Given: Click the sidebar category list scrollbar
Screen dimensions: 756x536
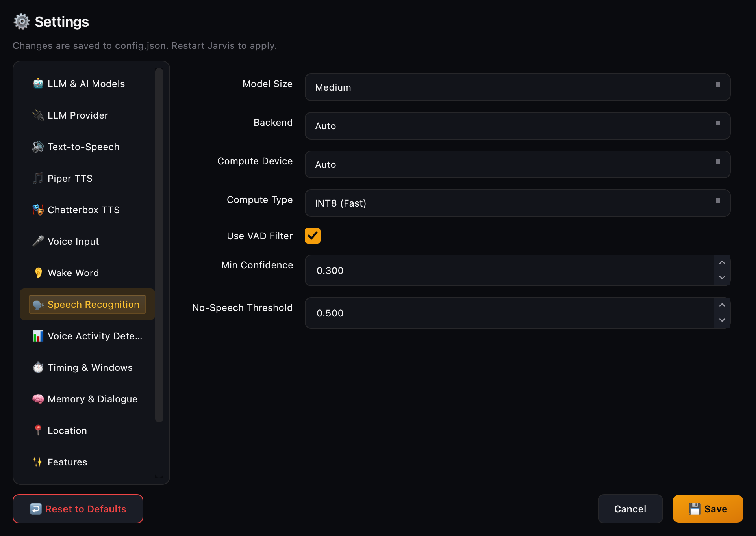Looking at the screenshot, I should click(x=159, y=245).
